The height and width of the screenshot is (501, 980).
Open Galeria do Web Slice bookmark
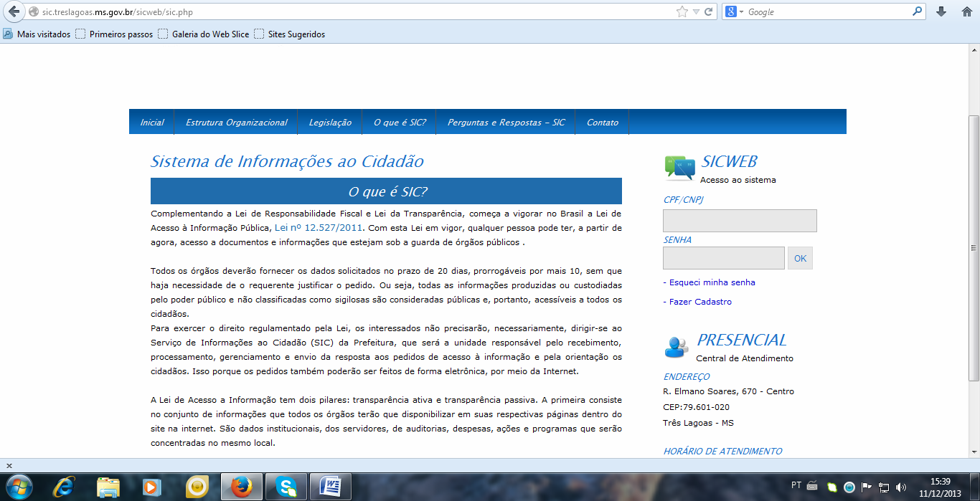(x=204, y=34)
